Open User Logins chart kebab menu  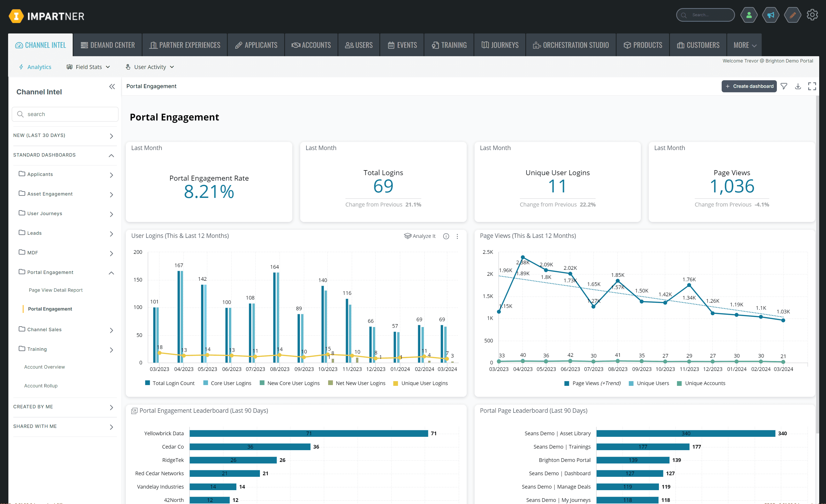(457, 236)
